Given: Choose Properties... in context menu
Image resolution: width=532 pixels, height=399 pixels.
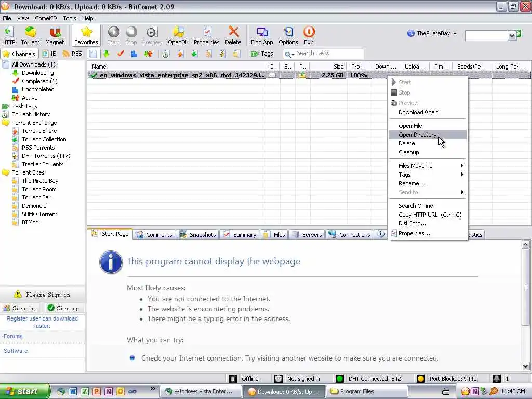Looking at the screenshot, I should (428, 233).
